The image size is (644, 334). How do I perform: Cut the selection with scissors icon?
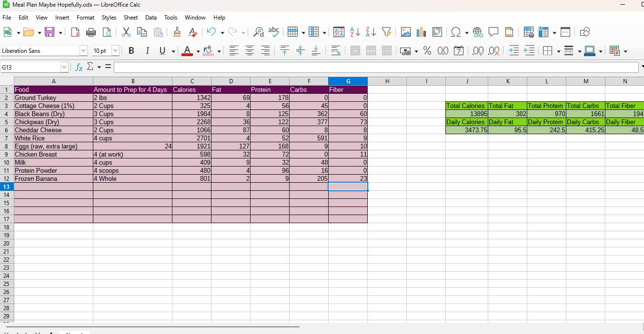(x=126, y=32)
